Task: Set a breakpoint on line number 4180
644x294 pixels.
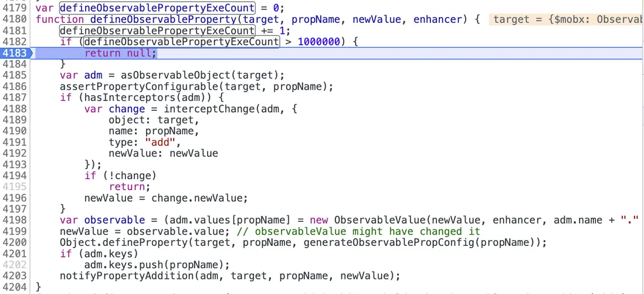Action: coord(15,19)
